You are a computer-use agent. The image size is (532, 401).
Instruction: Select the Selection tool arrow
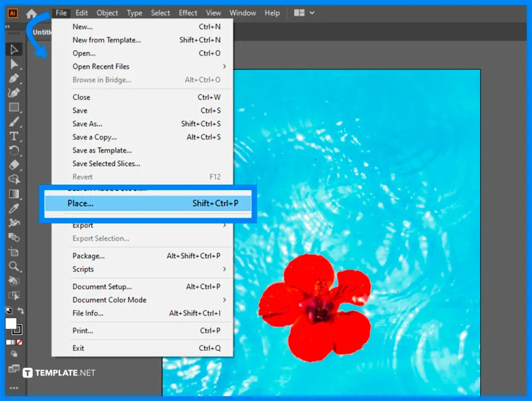pyautogui.click(x=14, y=50)
